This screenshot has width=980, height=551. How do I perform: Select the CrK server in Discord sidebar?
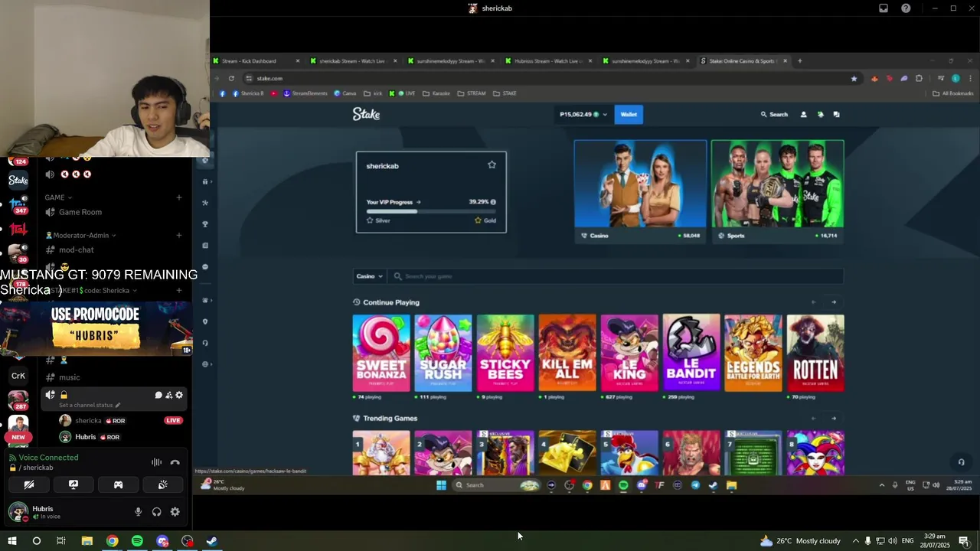coord(18,376)
